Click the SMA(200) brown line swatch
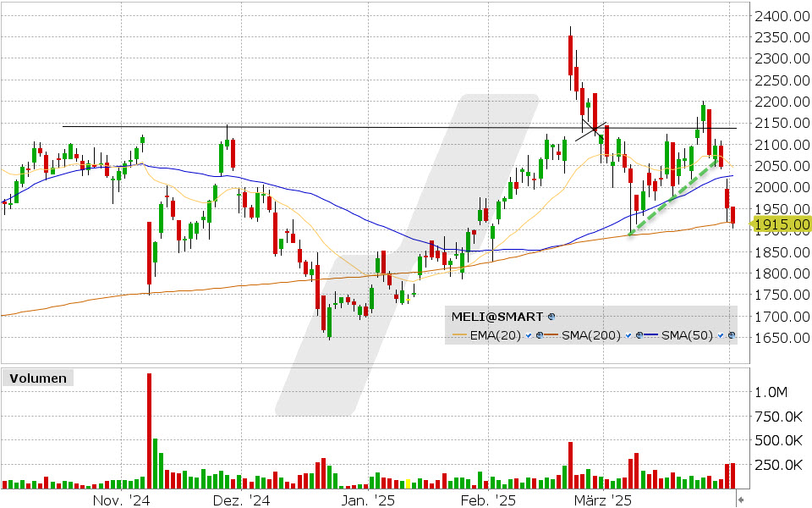This screenshot has height=508, width=812. point(552,336)
